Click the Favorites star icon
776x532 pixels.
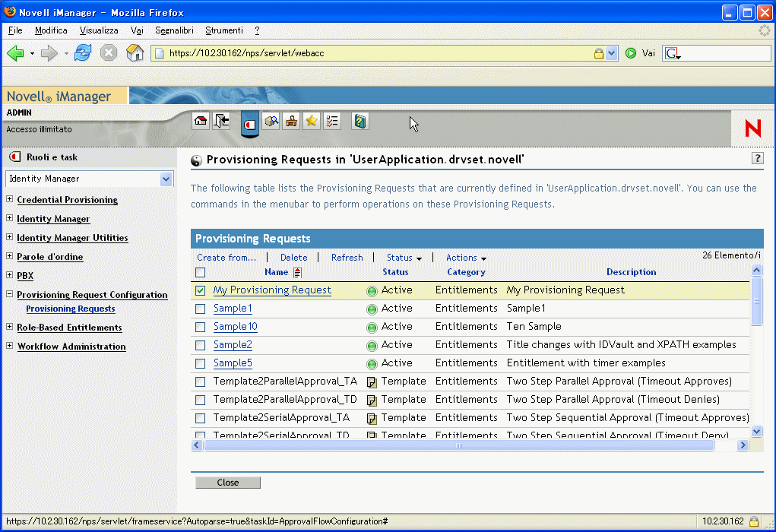coord(311,121)
